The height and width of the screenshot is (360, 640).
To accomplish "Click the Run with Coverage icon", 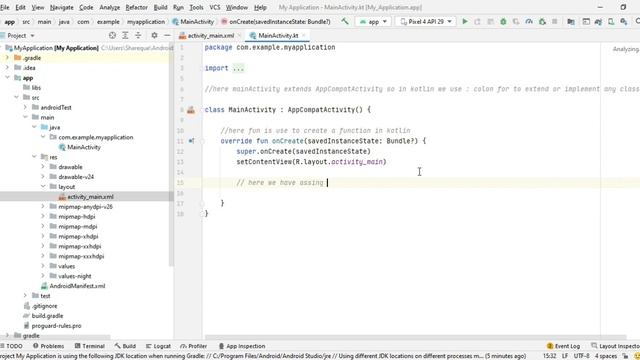I will tap(516, 21).
